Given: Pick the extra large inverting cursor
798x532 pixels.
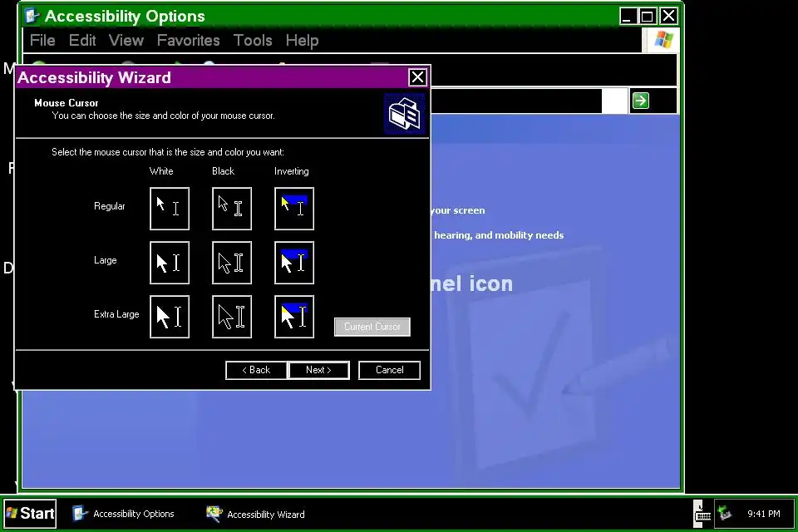Looking at the screenshot, I should click(x=294, y=317).
